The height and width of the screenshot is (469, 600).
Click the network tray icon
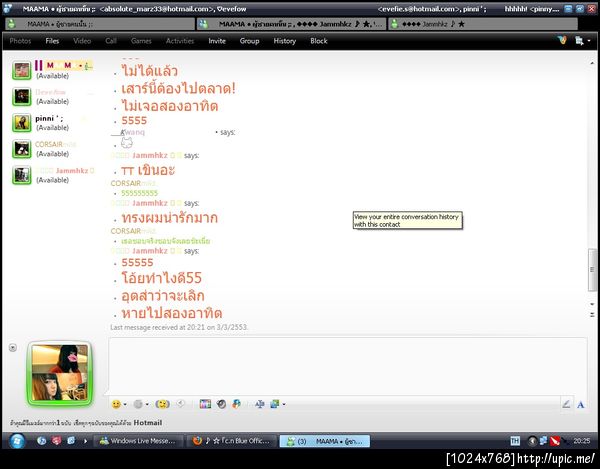pos(543,441)
